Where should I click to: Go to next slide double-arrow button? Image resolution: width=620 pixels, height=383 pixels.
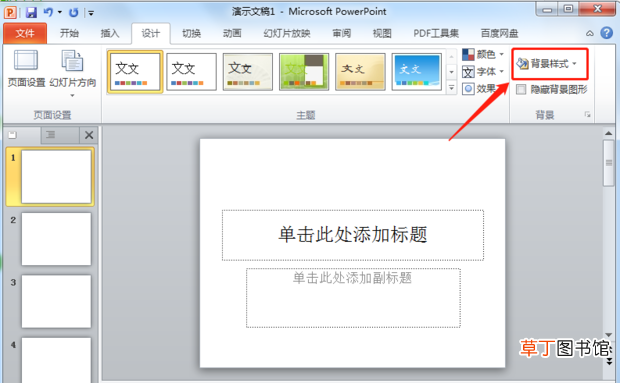point(609,361)
